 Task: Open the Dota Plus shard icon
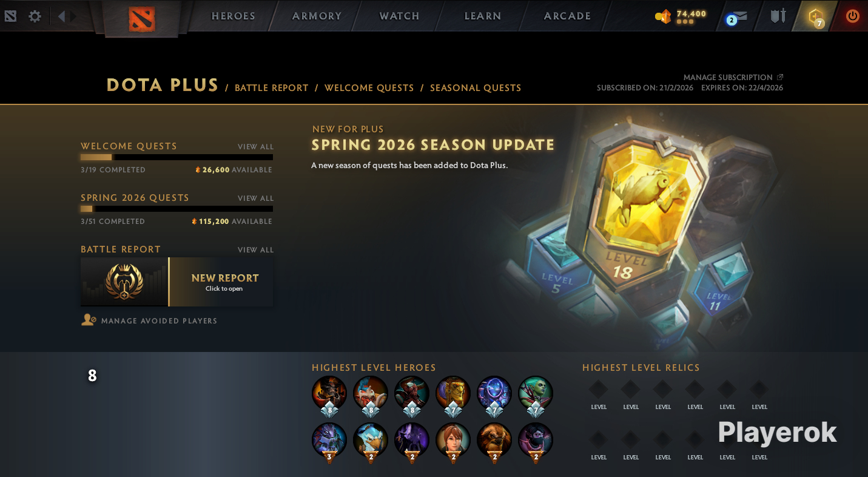(816, 16)
